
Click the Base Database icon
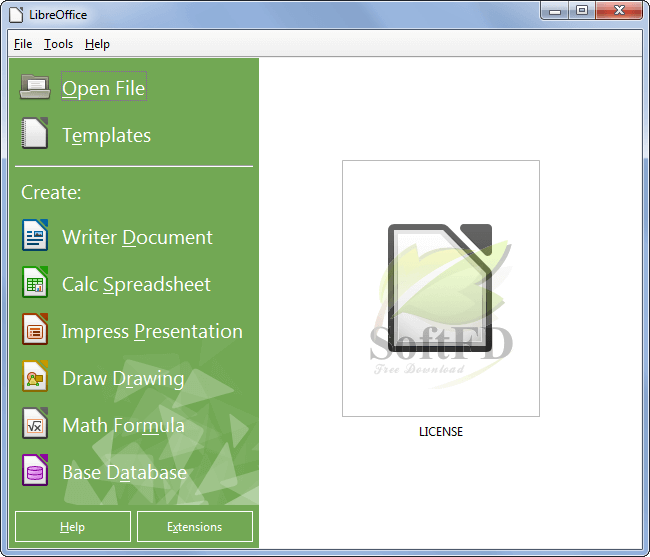point(35,470)
